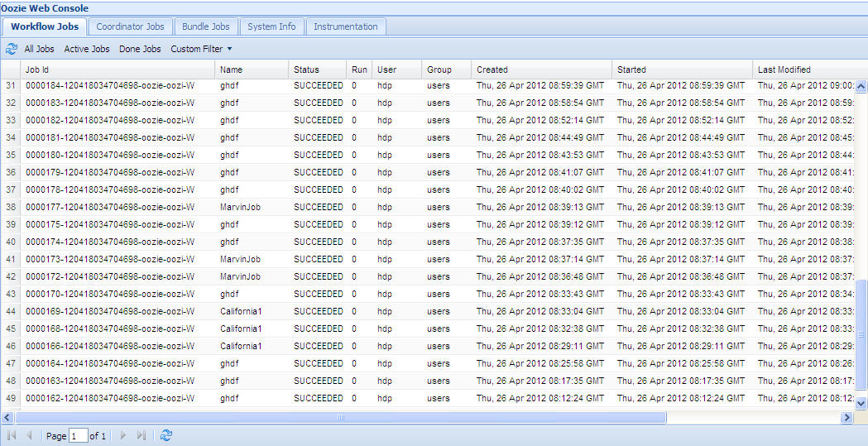Select job 0000184-120418034704698-oozie-oozi-W
868x446 pixels.
110,86
